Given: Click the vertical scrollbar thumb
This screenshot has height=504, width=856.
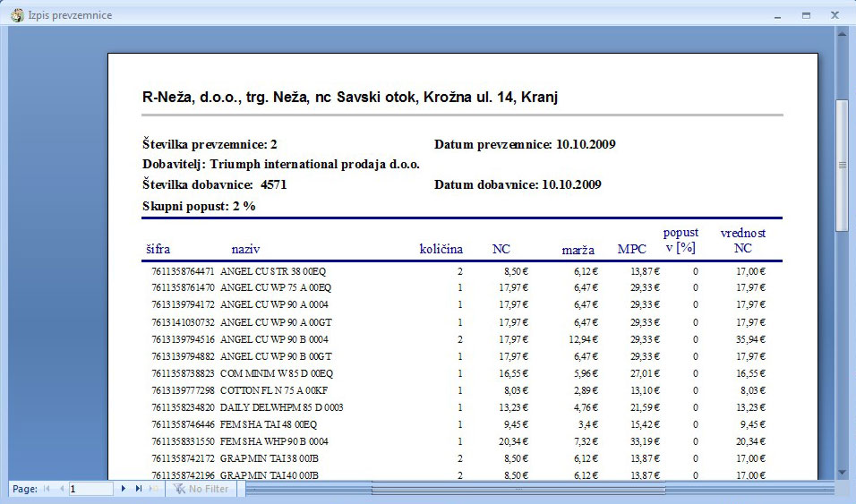Looking at the screenshot, I should coord(842,166).
